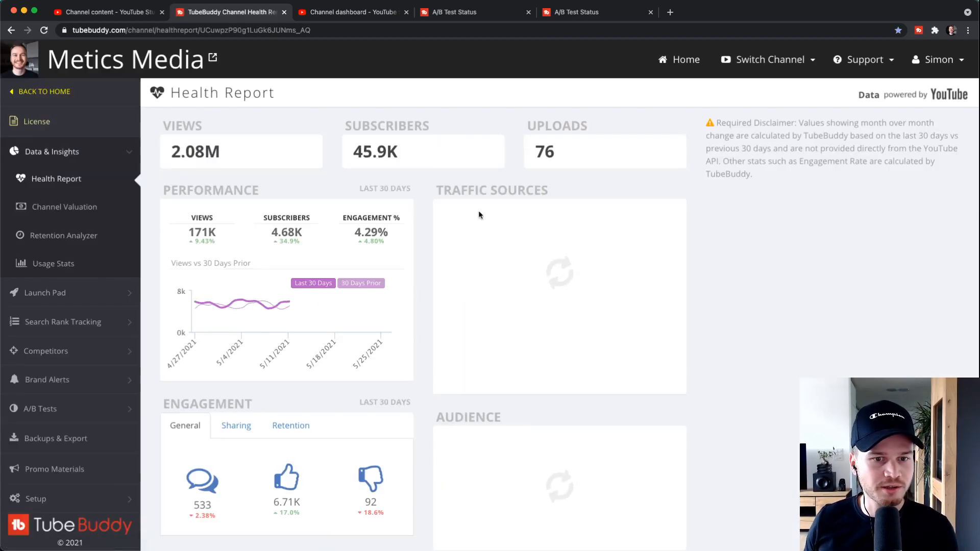Switch to the Sharing engagement tab
This screenshot has width=980, height=551.
[236, 425]
